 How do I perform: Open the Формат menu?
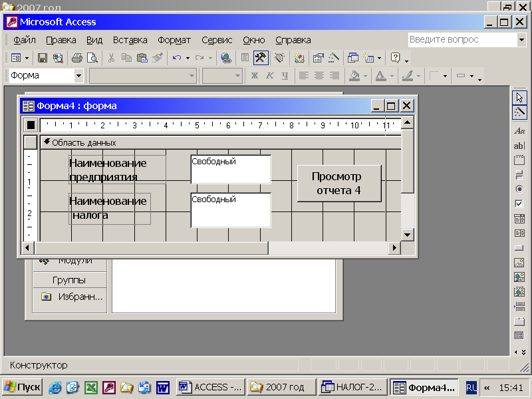(174, 40)
